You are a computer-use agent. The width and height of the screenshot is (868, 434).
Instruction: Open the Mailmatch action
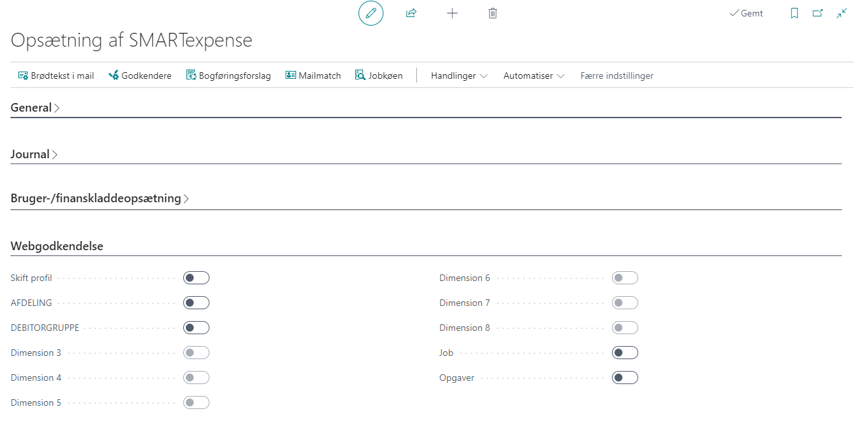coord(313,76)
